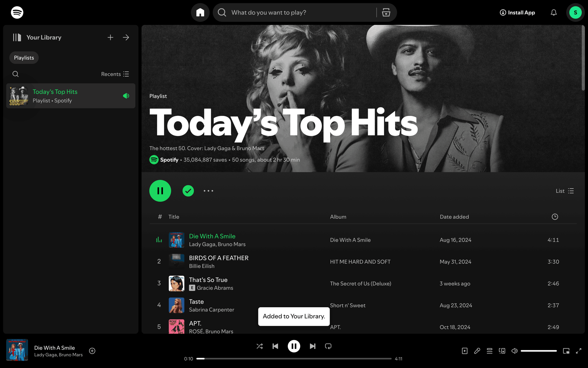
Task: Remove playlist from library via green checkmark
Action: pyautogui.click(x=188, y=191)
